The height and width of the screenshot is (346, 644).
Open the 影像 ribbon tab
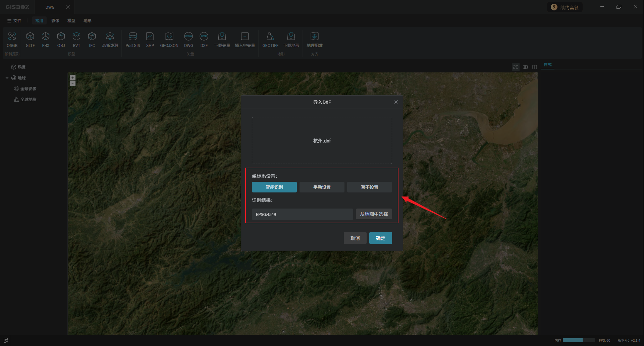(55, 21)
